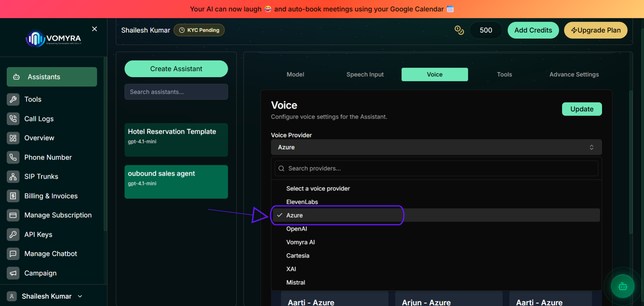Screen dimensions: 644x306
Task: Click the Add Credits button
Action: tap(533, 30)
